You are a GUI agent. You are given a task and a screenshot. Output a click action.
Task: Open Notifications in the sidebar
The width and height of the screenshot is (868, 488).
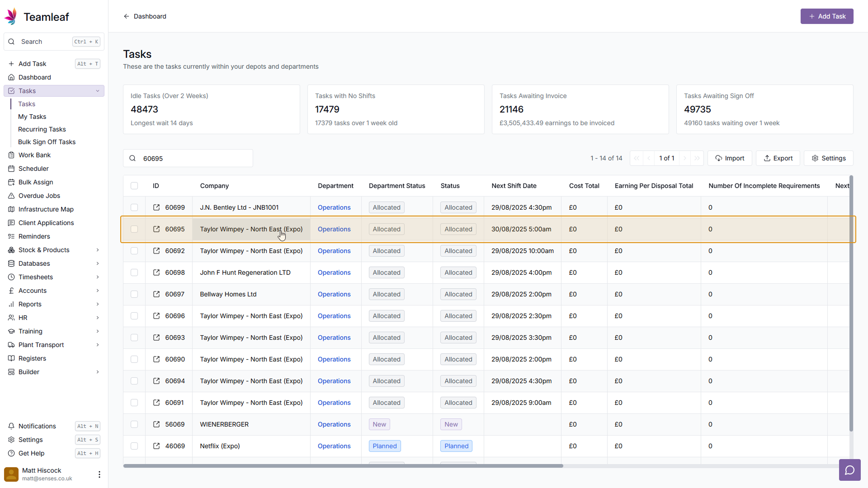click(54, 426)
